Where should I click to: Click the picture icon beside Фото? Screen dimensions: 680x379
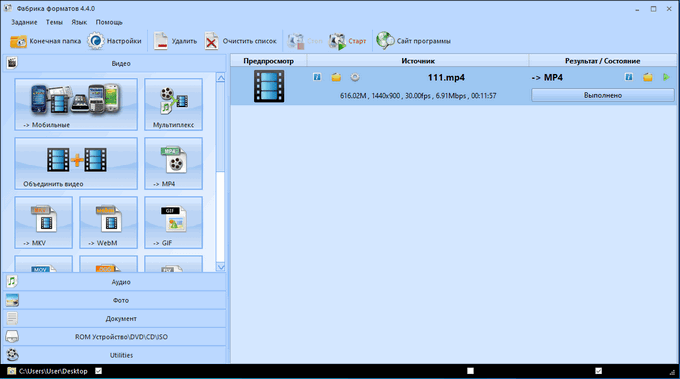(x=12, y=300)
